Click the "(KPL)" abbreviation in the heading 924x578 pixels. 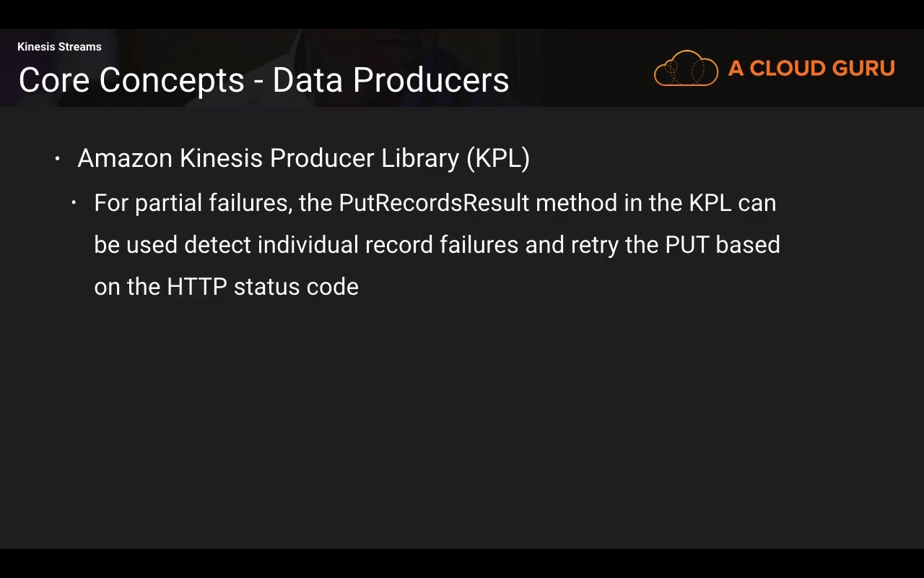click(498, 158)
